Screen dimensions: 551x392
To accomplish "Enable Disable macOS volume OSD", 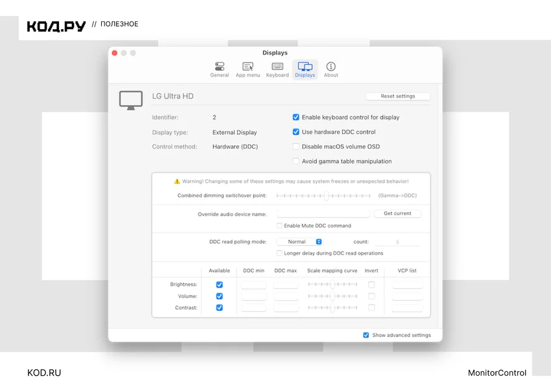I will tap(296, 146).
